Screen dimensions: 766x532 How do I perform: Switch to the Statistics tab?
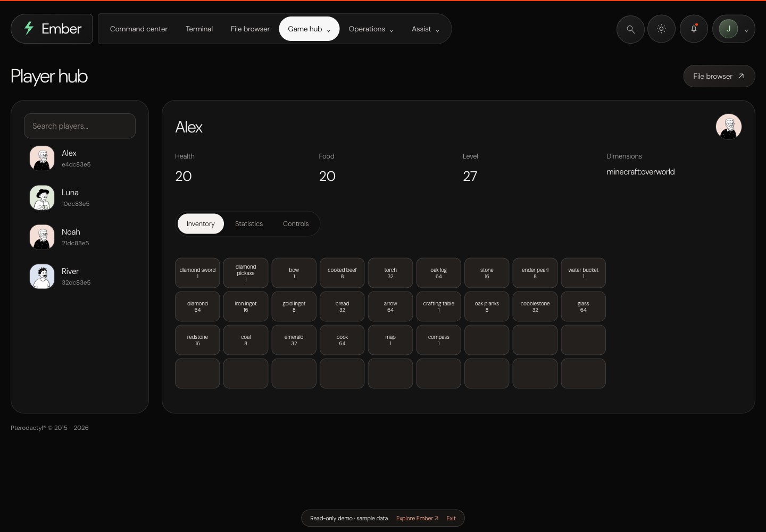(x=249, y=223)
